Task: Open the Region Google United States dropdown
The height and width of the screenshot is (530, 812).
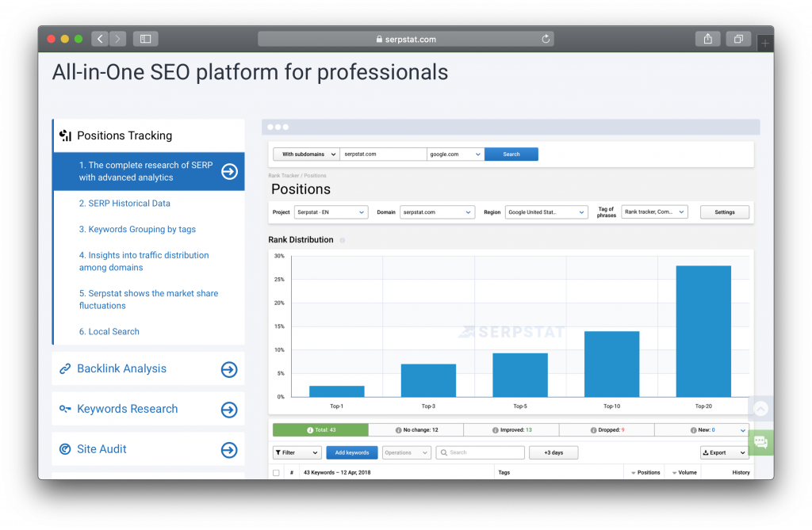Action: (x=546, y=212)
